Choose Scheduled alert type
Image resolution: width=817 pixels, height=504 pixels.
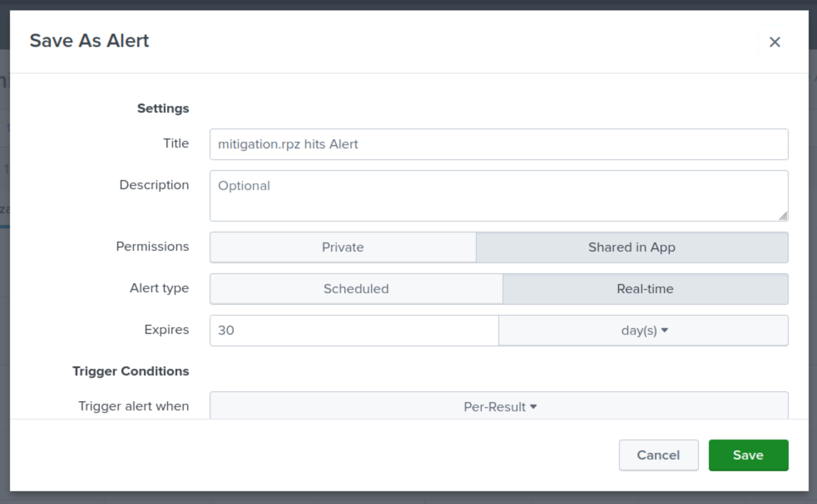pyautogui.click(x=356, y=289)
